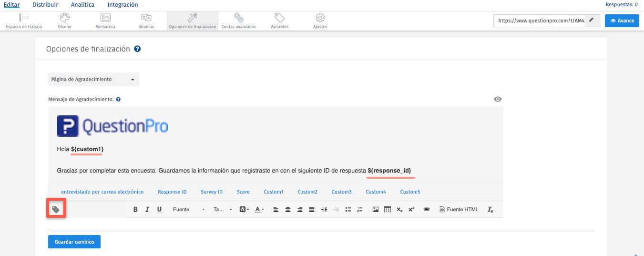644x256 pixels.
Task: Increase indent in editor toolbar
Action: (324, 209)
